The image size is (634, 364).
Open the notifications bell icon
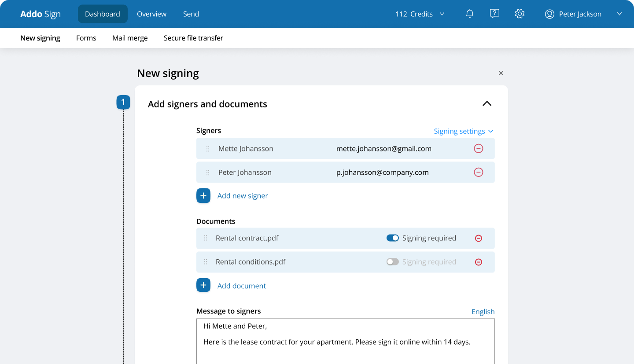coord(470,14)
